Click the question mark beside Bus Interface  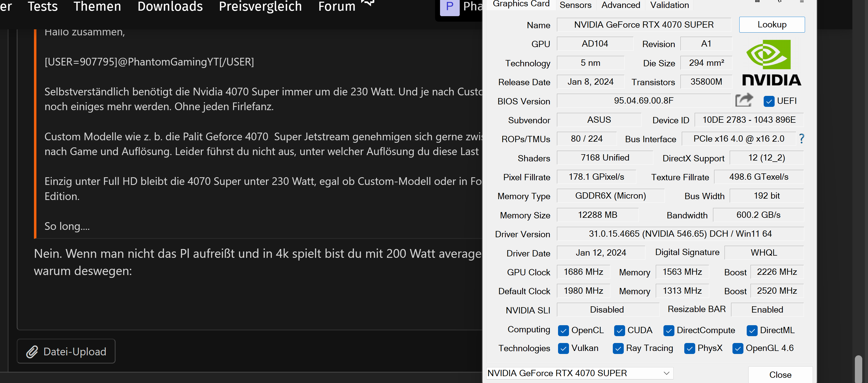coord(802,139)
